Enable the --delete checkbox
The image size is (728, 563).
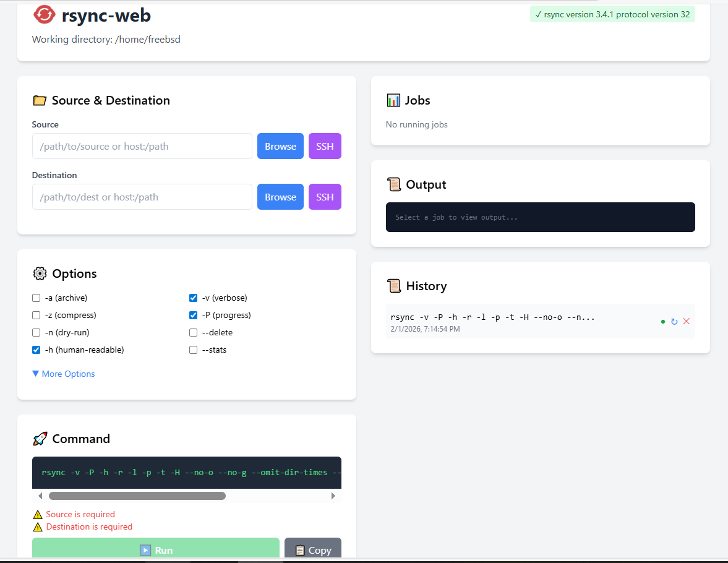coord(193,333)
